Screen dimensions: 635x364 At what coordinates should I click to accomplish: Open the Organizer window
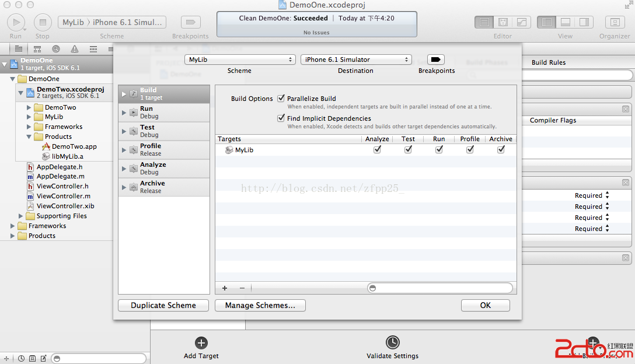point(614,23)
